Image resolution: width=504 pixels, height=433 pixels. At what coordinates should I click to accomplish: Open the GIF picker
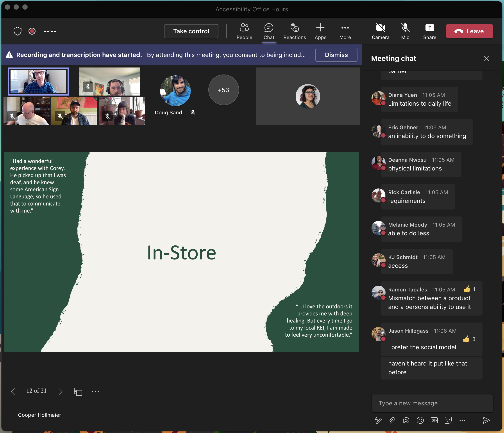(x=434, y=420)
